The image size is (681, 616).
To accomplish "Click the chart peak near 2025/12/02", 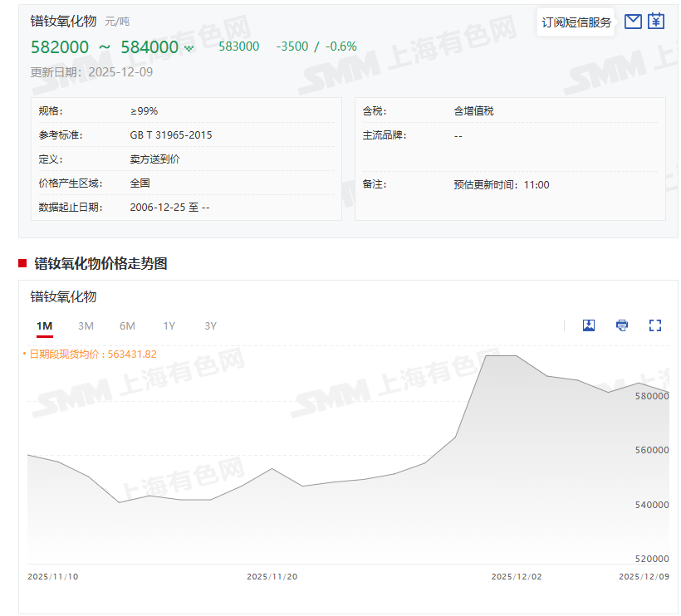I will click(x=501, y=356).
